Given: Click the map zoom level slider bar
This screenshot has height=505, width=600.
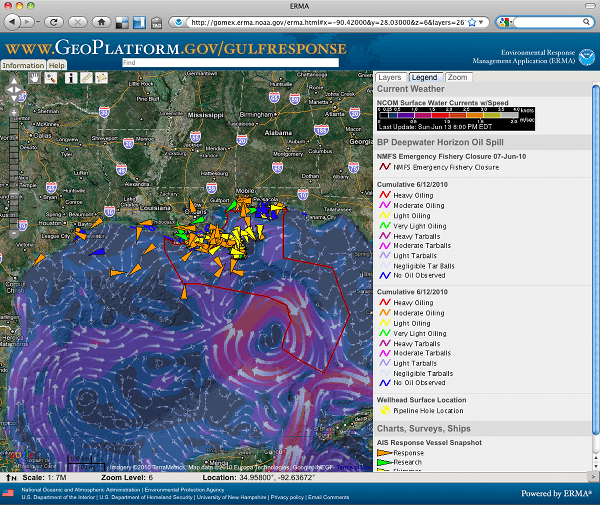Looking at the screenshot, I should 14,173.
